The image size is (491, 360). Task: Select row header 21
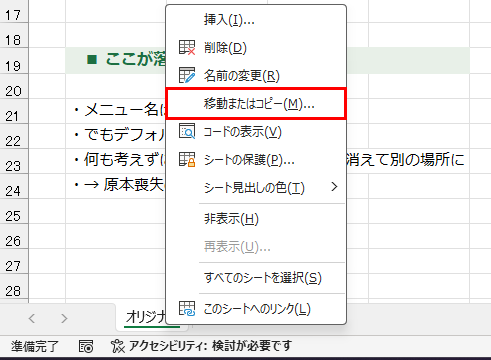click(14, 111)
